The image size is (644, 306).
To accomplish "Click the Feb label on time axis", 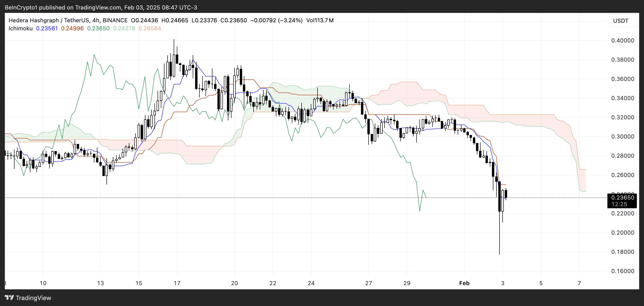I will 464,283.
